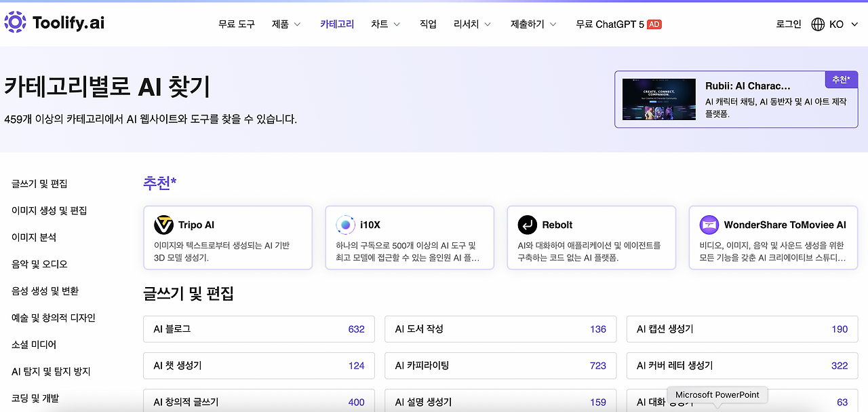Select 글쓰기 및 편집 in sidebar
868x412 pixels.
pyautogui.click(x=39, y=184)
